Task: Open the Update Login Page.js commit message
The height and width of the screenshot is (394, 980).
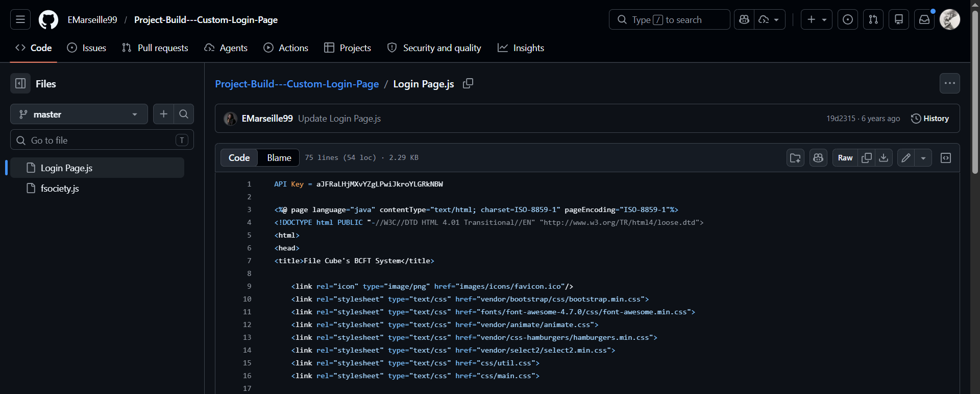Action: (339, 118)
